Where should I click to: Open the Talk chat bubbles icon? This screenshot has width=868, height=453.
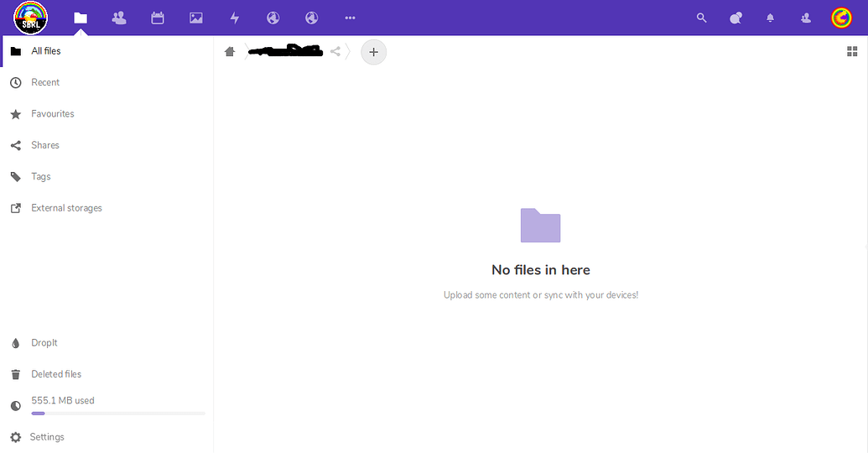click(x=736, y=18)
